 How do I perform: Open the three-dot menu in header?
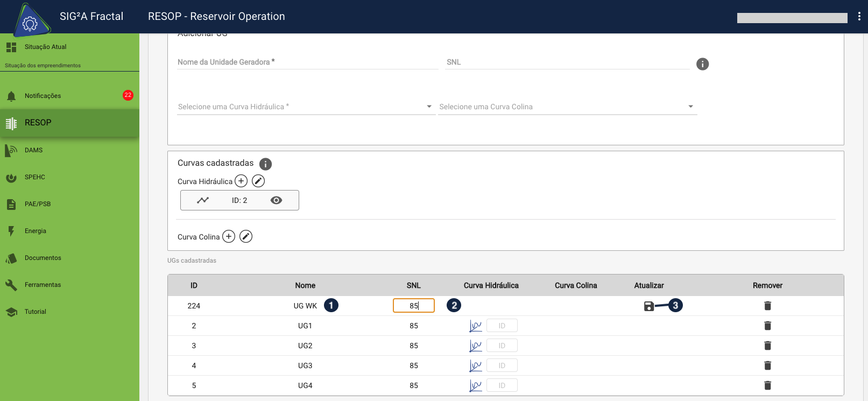[x=859, y=17]
